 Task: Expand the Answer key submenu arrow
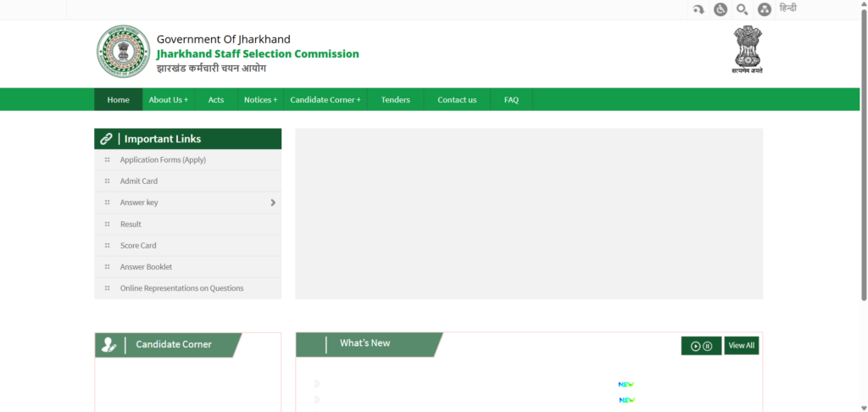click(273, 203)
